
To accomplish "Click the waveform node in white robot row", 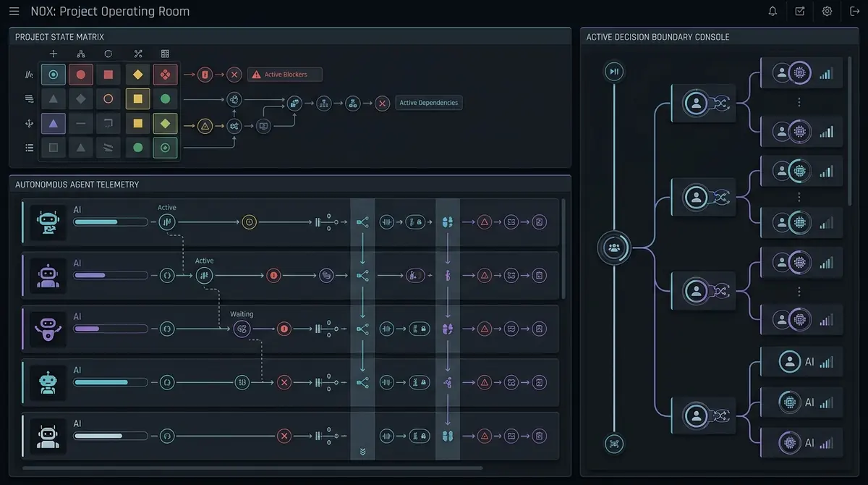I will click(387, 436).
